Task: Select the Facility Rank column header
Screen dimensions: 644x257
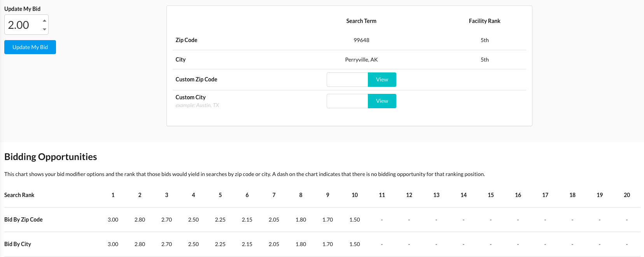Action: 485,21
